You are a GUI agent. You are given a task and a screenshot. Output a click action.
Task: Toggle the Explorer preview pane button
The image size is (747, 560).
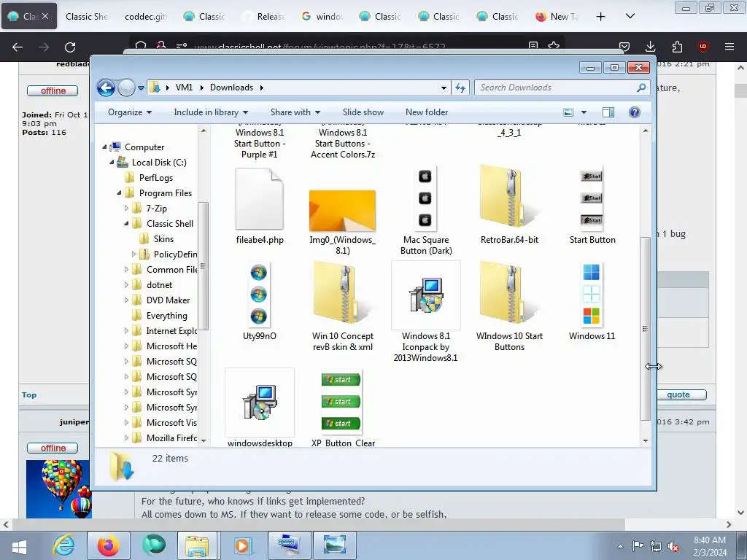pos(608,112)
